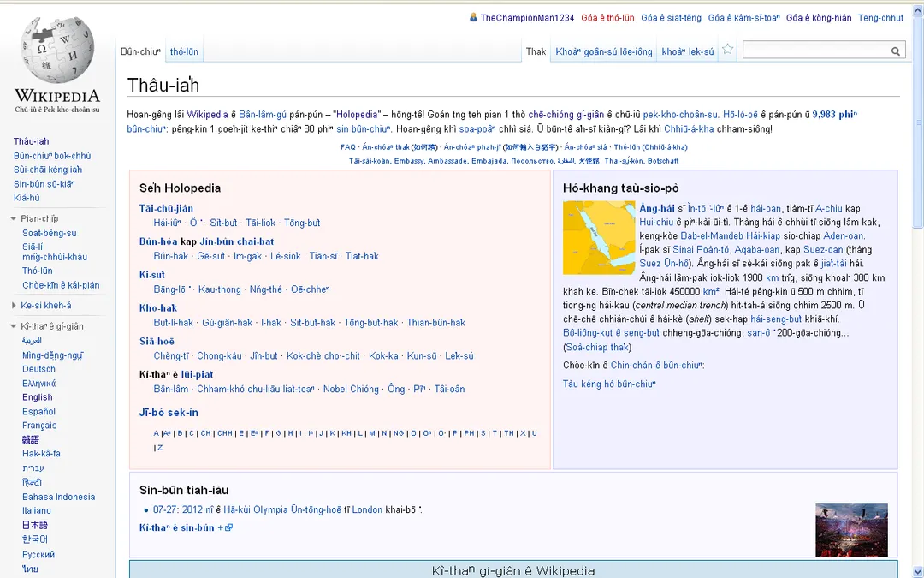
Task: Click the Teng-chhut logout link
Action: pos(880,18)
